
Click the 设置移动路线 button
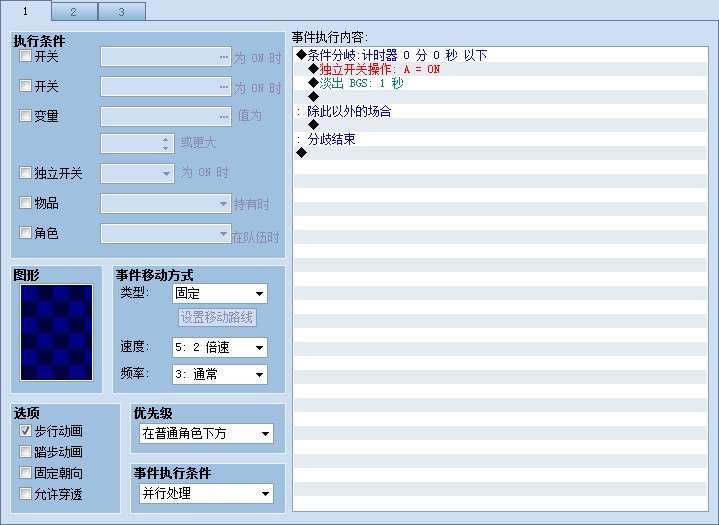point(217,317)
